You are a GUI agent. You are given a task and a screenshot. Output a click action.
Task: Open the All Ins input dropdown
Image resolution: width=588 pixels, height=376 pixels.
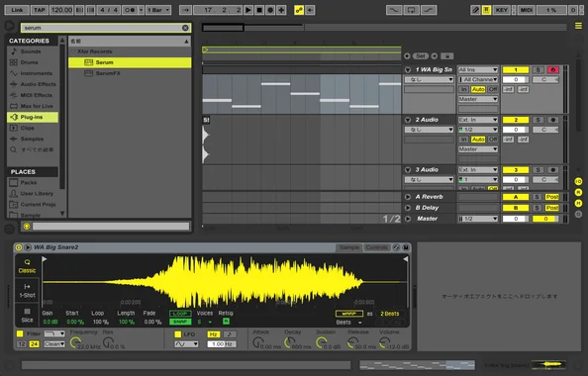478,69
